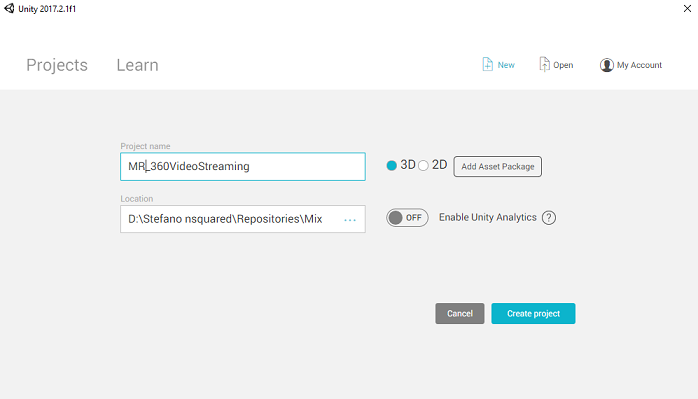
Task: Switch to the Projects tab
Action: (x=57, y=65)
